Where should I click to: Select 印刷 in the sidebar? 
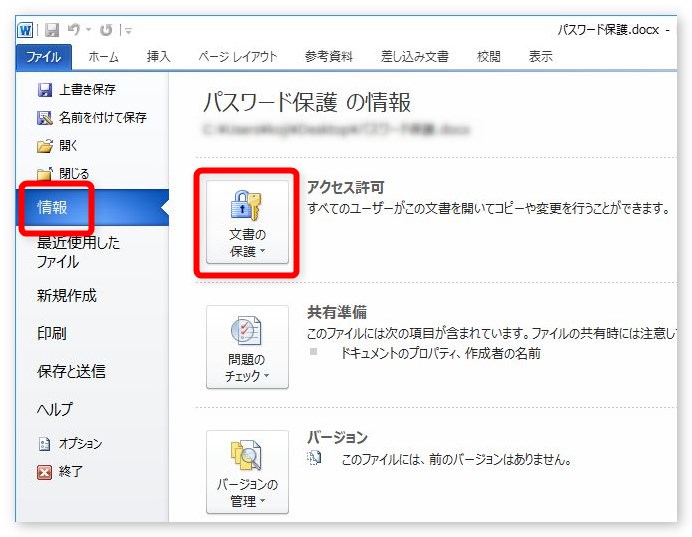[x=52, y=334]
